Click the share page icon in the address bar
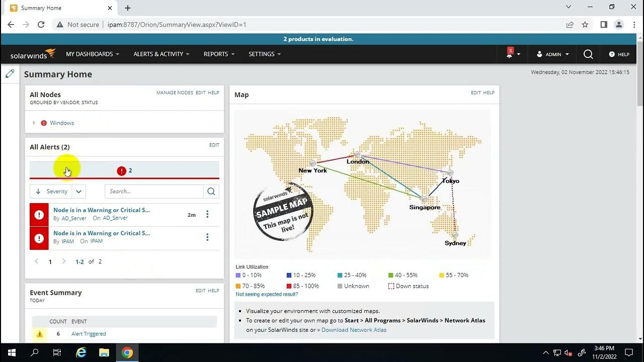 click(x=570, y=24)
